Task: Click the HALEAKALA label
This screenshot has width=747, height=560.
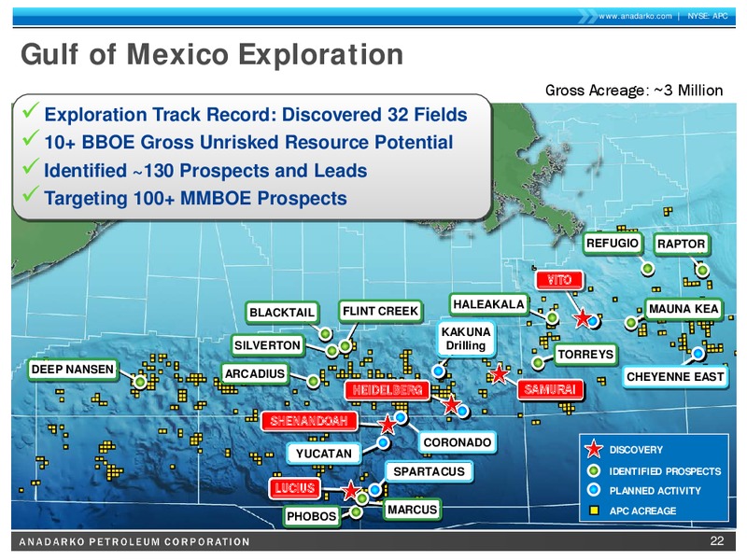Action: coord(488,304)
